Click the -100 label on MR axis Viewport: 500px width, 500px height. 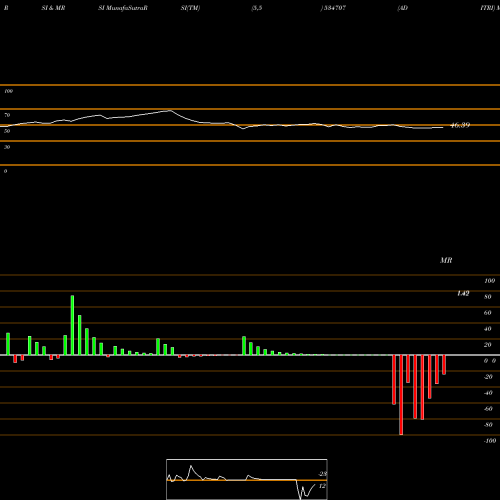[490, 441]
